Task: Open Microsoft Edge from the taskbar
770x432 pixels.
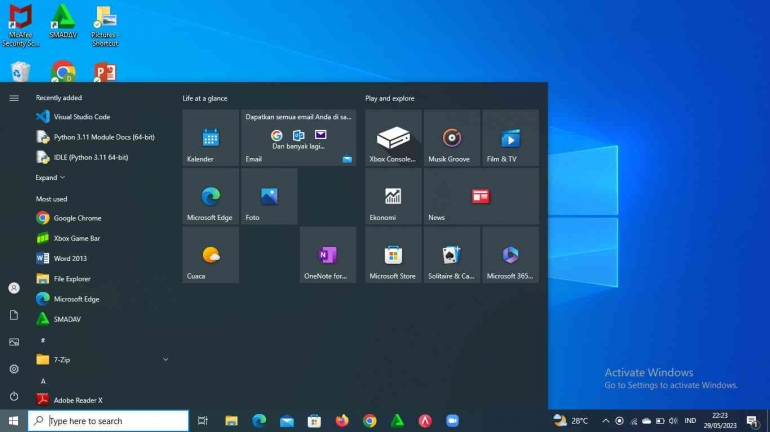Action: click(259, 421)
